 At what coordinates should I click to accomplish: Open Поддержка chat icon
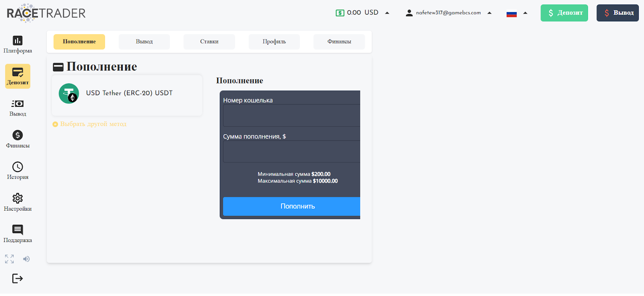click(18, 234)
